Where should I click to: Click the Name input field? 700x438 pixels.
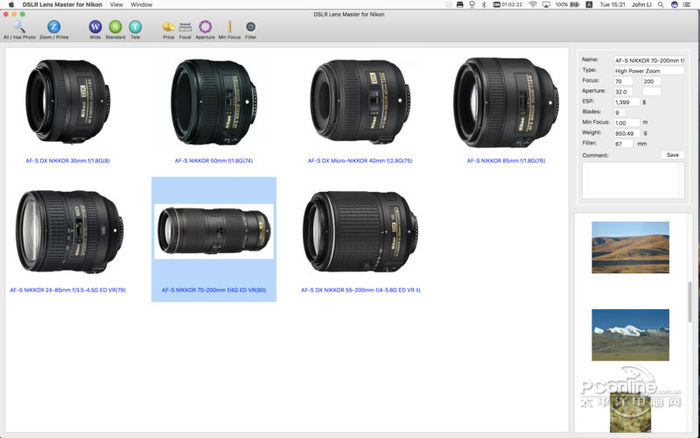(649, 60)
